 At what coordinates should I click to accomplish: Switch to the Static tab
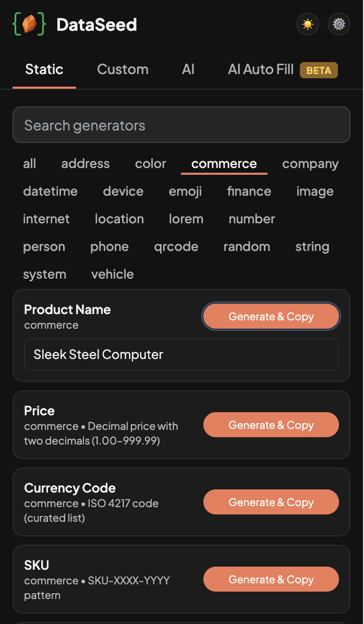pyautogui.click(x=44, y=69)
